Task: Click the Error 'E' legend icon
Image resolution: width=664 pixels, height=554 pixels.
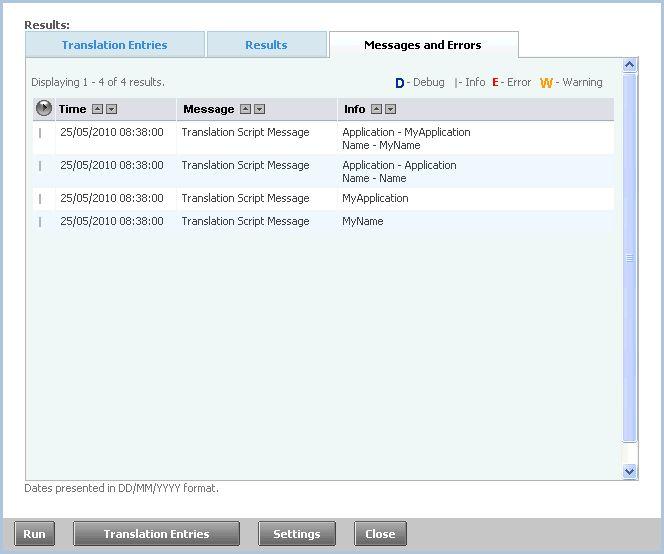Action: click(x=495, y=83)
